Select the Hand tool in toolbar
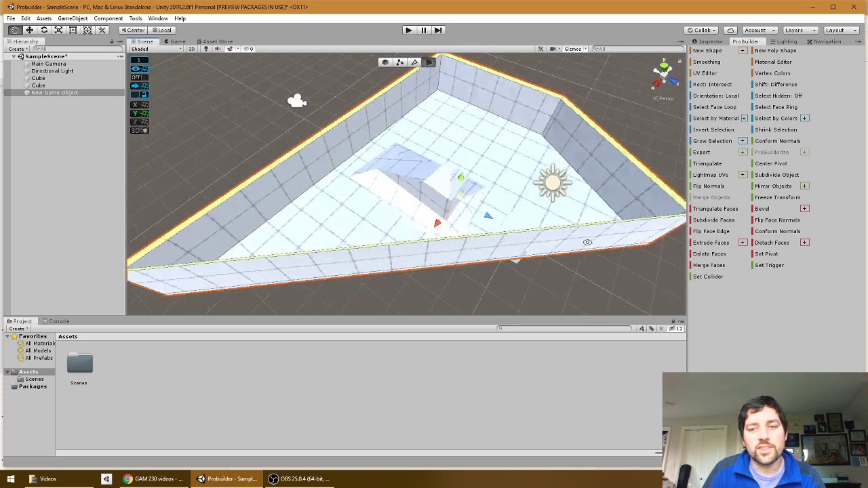This screenshot has width=868, height=488. pos(15,30)
